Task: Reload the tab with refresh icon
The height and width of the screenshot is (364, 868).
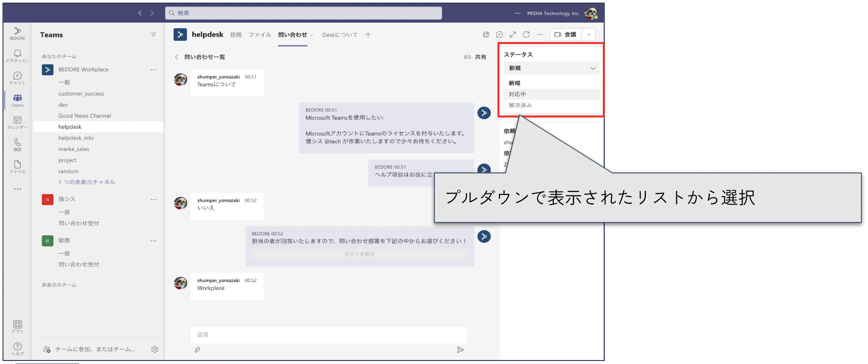Action: (x=526, y=34)
